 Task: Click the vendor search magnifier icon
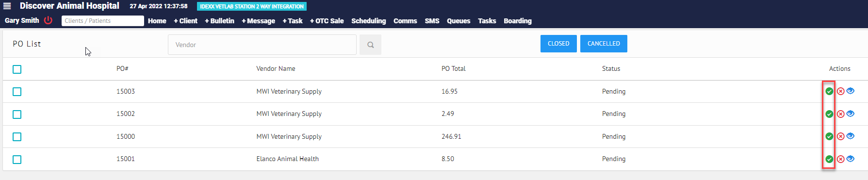tap(370, 45)
